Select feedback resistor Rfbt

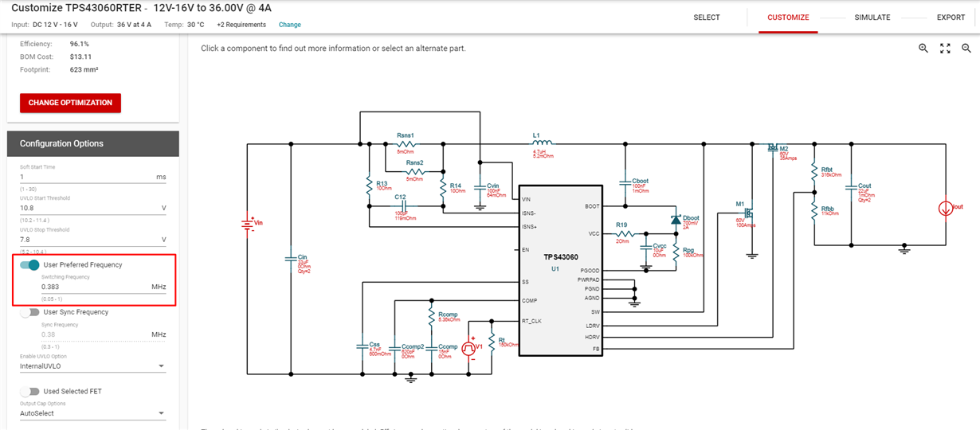[813, 173]
